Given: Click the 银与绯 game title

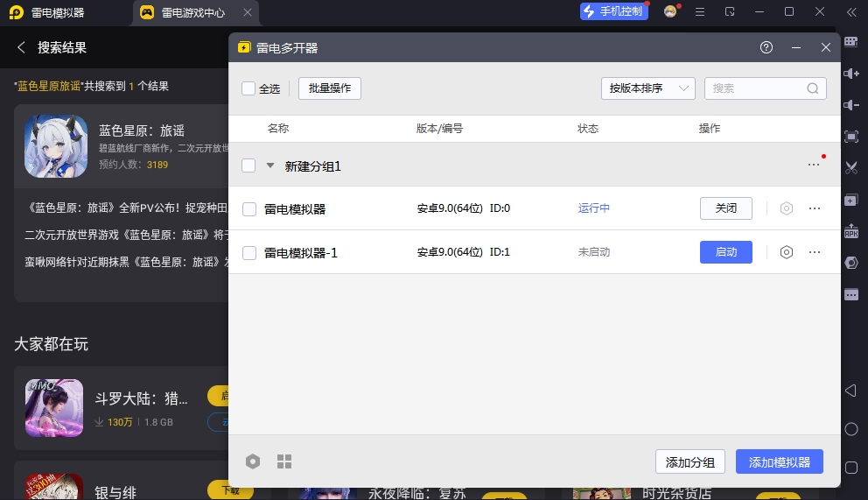Looking at the screenshot, I should [115, 492].
